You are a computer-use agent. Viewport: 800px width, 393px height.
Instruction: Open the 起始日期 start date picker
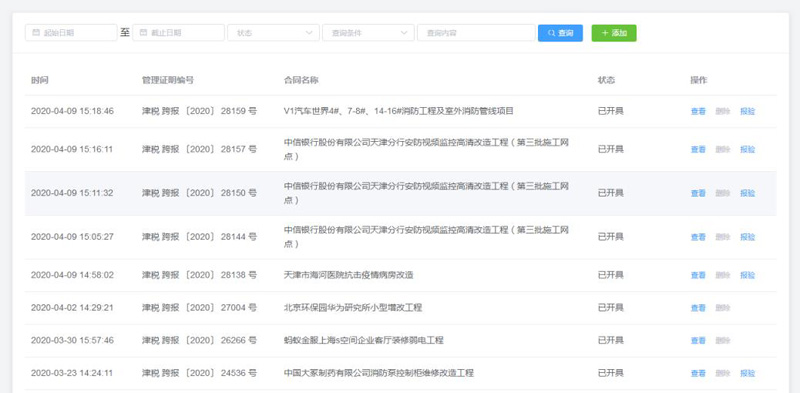(x=71, y=33)
